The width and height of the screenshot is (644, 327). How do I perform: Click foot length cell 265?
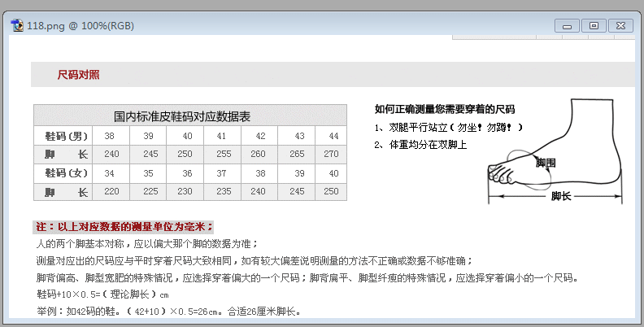pos(297,154)
